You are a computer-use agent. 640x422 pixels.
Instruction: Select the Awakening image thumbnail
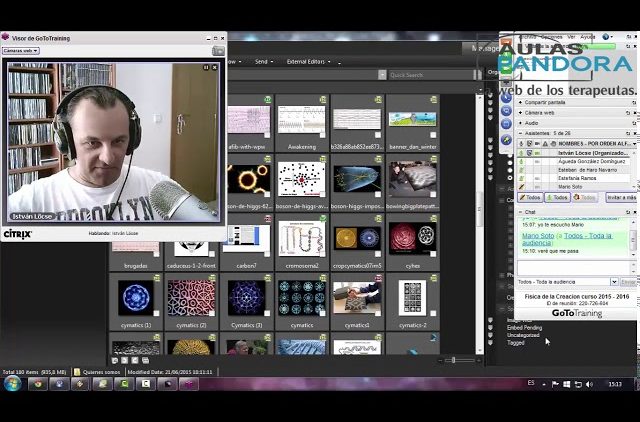(x=302, y=120)
